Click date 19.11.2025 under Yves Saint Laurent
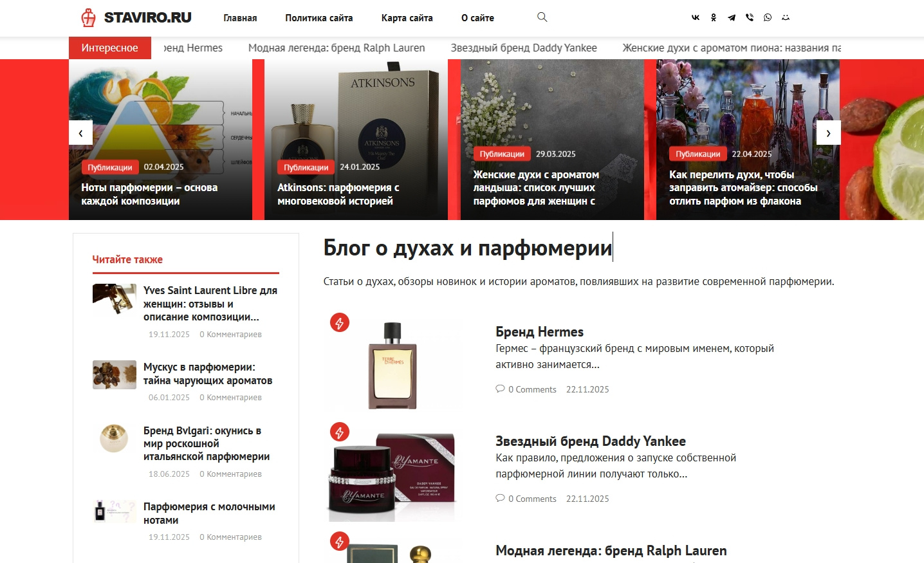924x563 pixels. pyautogui.click(x=169, y=335)
